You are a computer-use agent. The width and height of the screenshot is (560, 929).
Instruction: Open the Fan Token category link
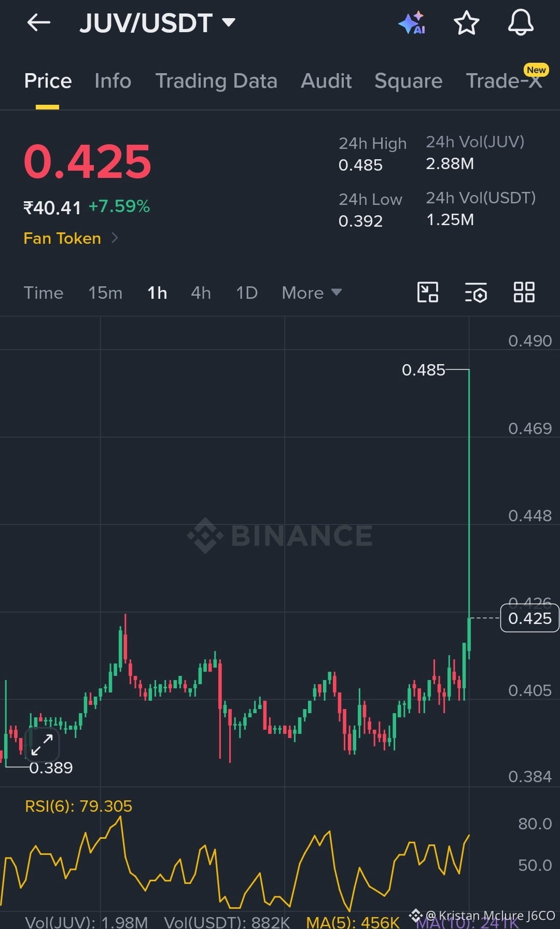tap(62, 238)
